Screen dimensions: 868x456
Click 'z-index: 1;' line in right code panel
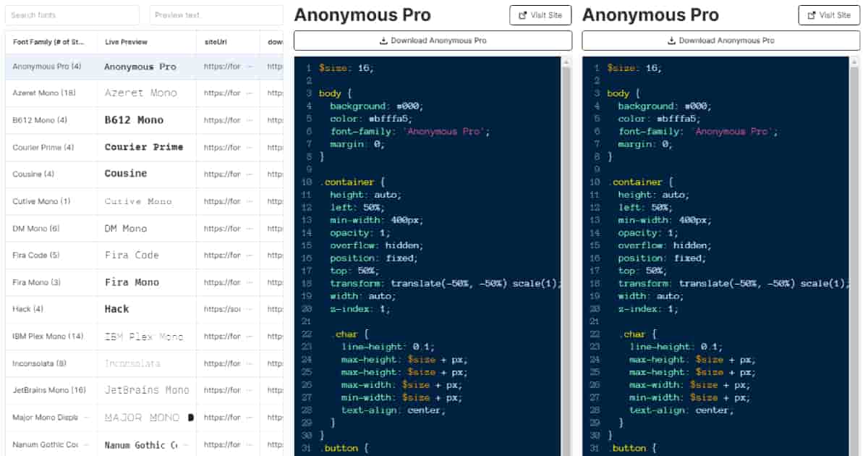648,309
